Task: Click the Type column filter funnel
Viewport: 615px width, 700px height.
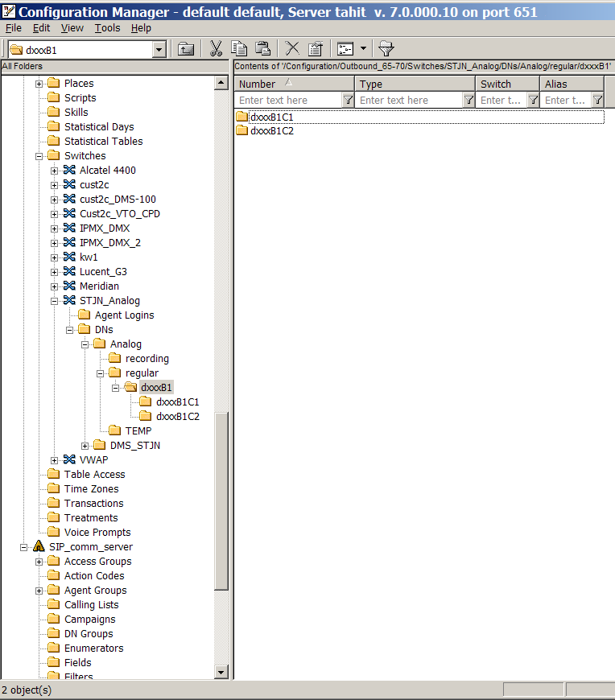Action: pos(468,101)
